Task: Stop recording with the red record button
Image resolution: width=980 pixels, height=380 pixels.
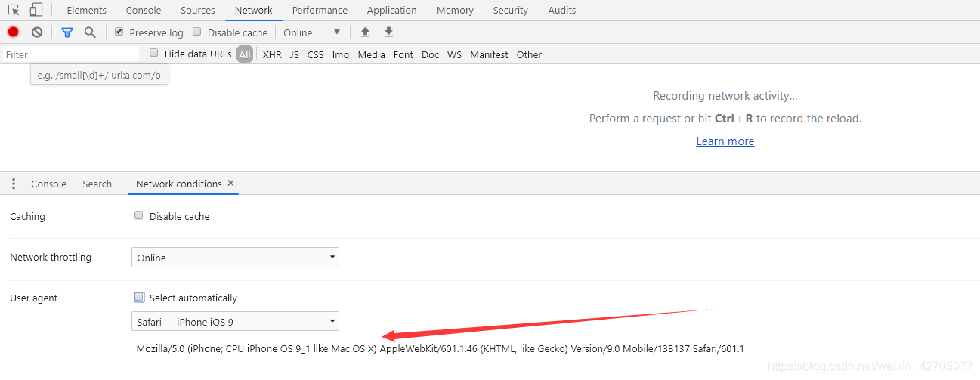Action: [13, 32]
